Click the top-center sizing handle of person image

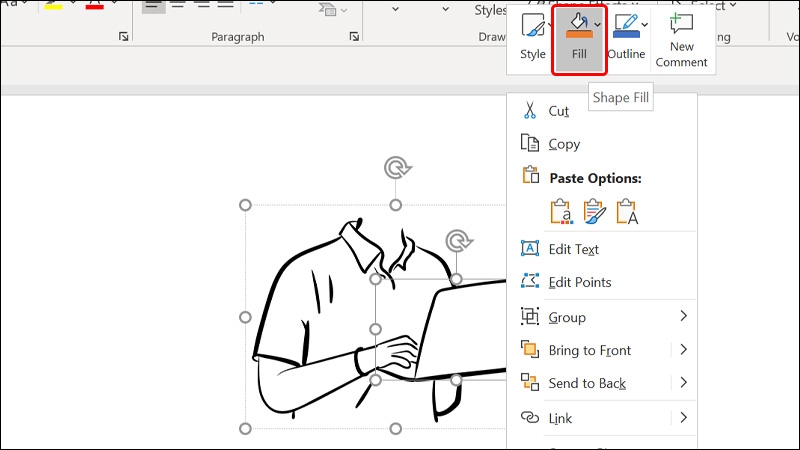tap(395, 205)
